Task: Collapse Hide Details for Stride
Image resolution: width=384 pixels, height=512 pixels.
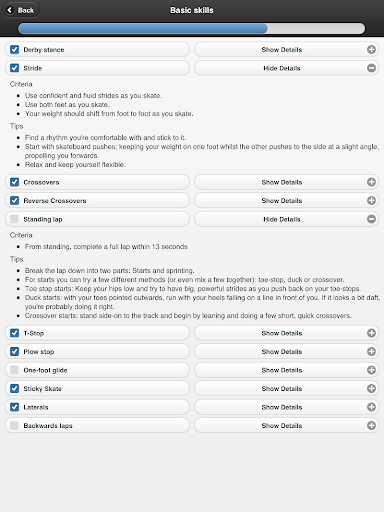Action: tap(287, 68)
